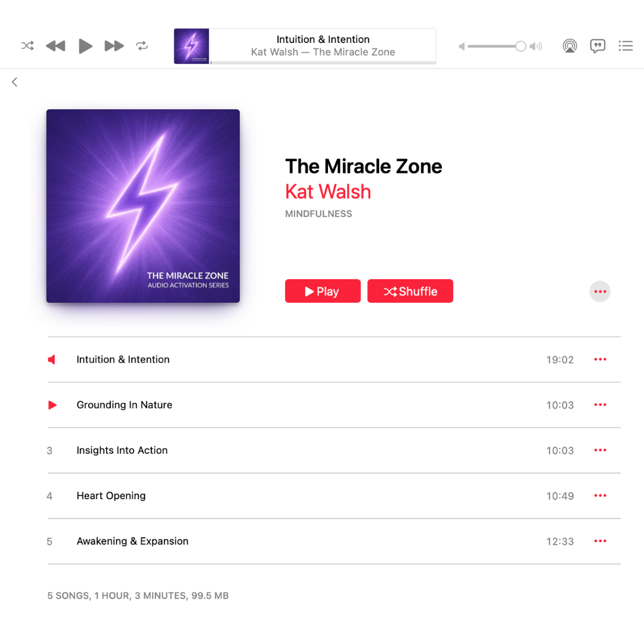Adjust the volume slider knob

(x=521, y=47)
